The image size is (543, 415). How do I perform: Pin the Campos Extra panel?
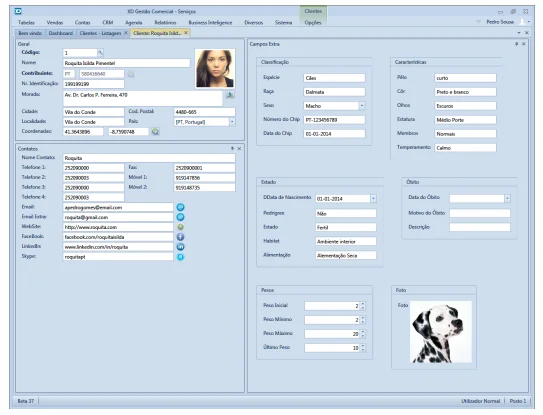click(x=516, y=44)
